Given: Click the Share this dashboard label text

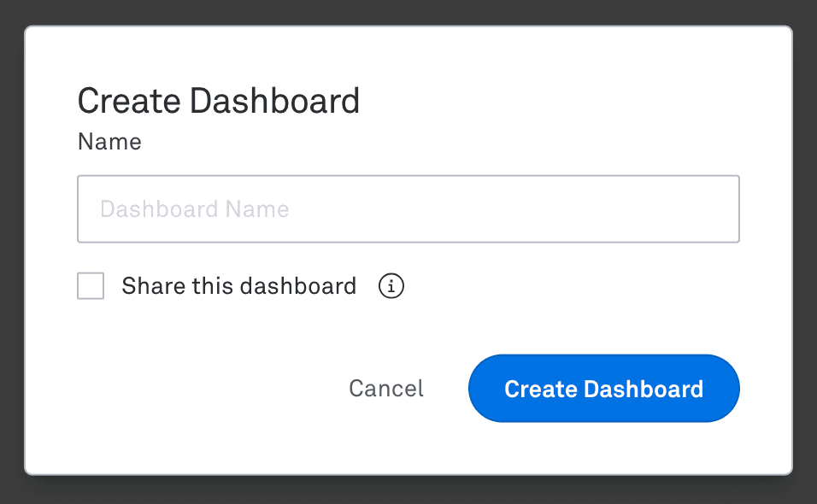Looking at the screenshot, I should [238, 286].
